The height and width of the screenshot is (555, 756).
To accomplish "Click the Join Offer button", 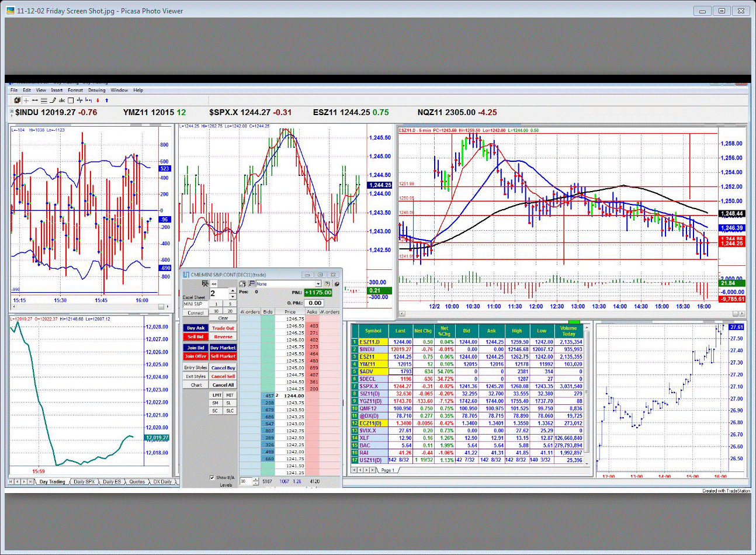I will pos(196,356).
